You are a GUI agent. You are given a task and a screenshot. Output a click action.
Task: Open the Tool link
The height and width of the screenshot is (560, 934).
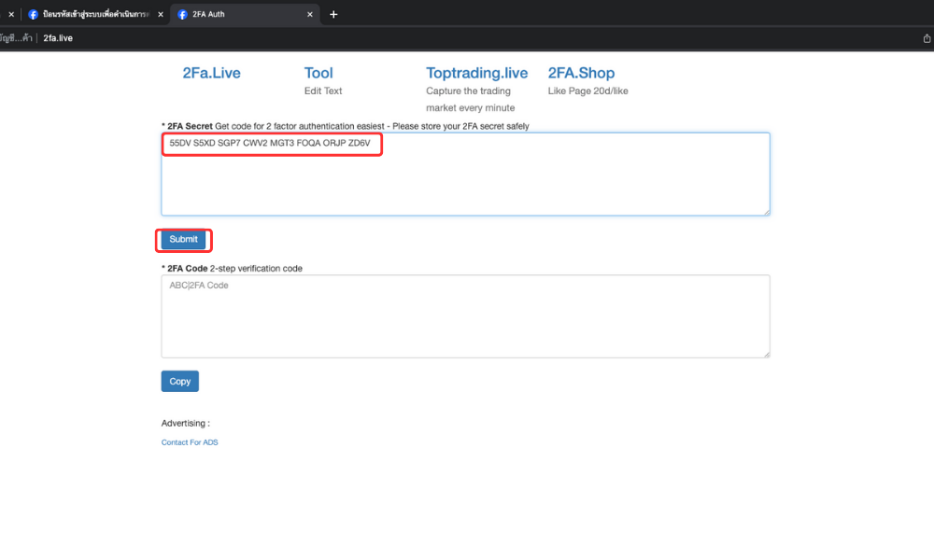318,73
